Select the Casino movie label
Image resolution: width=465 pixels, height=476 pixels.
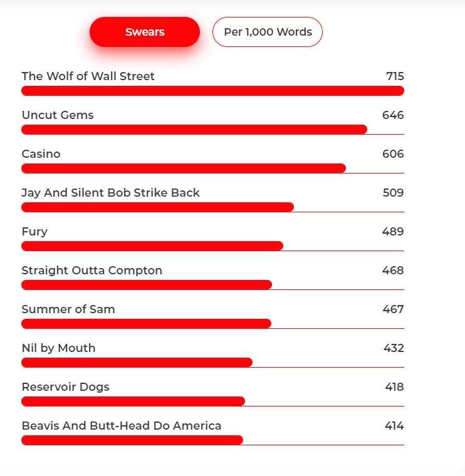41,154
